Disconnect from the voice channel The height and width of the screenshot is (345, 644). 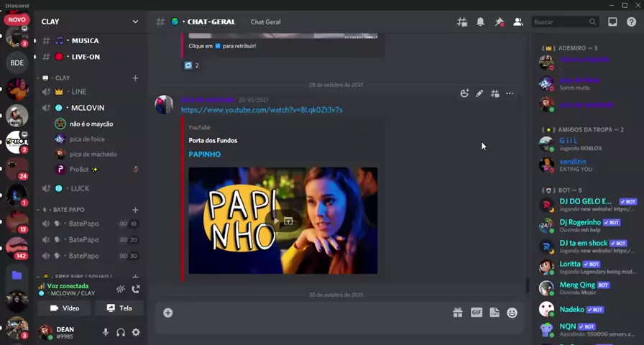tap(136, 288)
